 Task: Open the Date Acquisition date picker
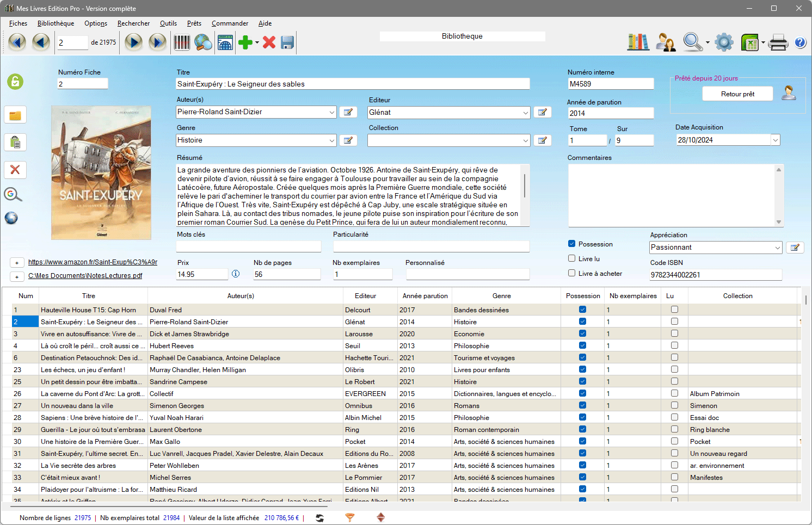[x=776, y=140]
